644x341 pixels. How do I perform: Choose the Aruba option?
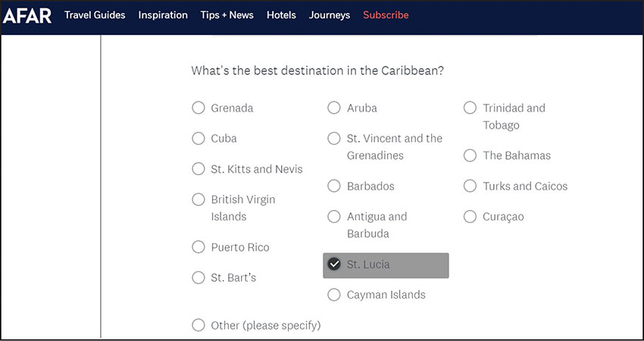(x=334, y=108)
